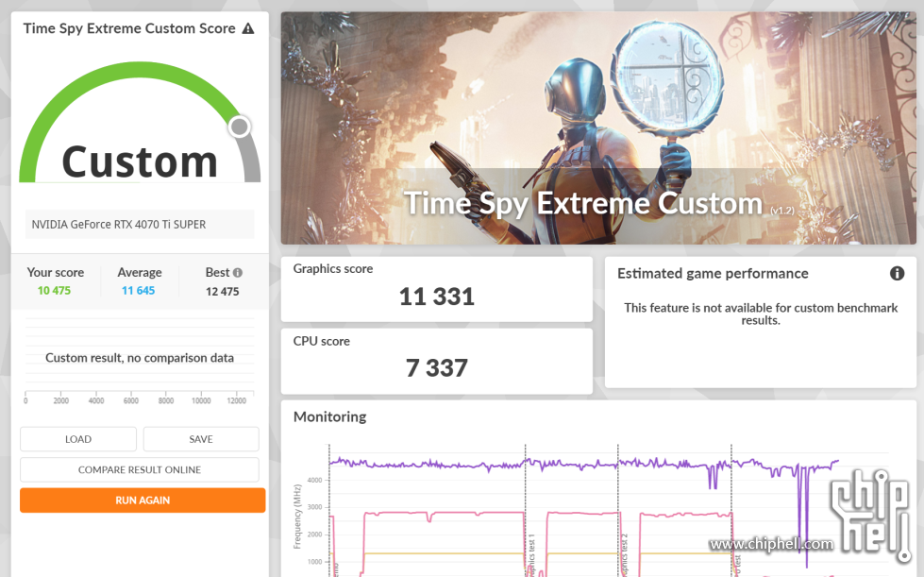Open COMPARE RESULT ONLINE

(140, 469)
